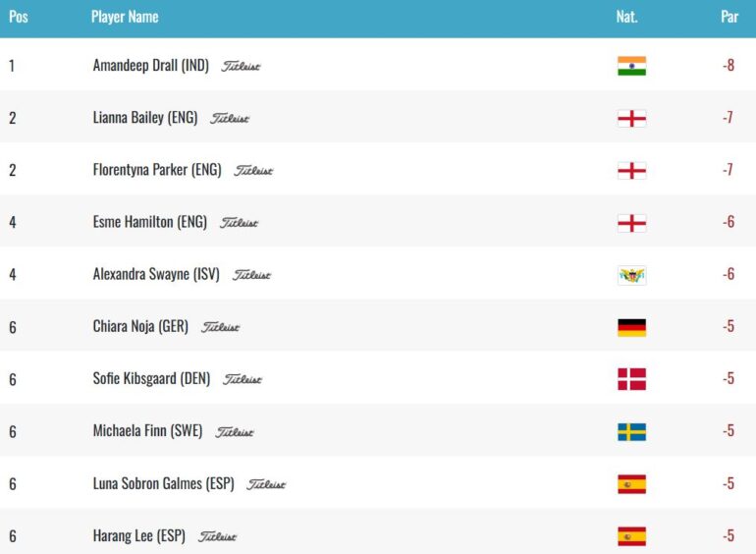This screenshot has height=554, width=756.
Task: Click the Denmark flag icon
Action: [x=631, y=379]
